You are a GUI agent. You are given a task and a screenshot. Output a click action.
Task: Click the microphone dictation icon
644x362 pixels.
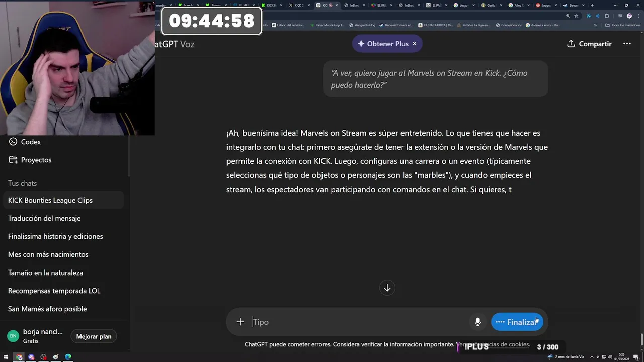click(478, 322)
